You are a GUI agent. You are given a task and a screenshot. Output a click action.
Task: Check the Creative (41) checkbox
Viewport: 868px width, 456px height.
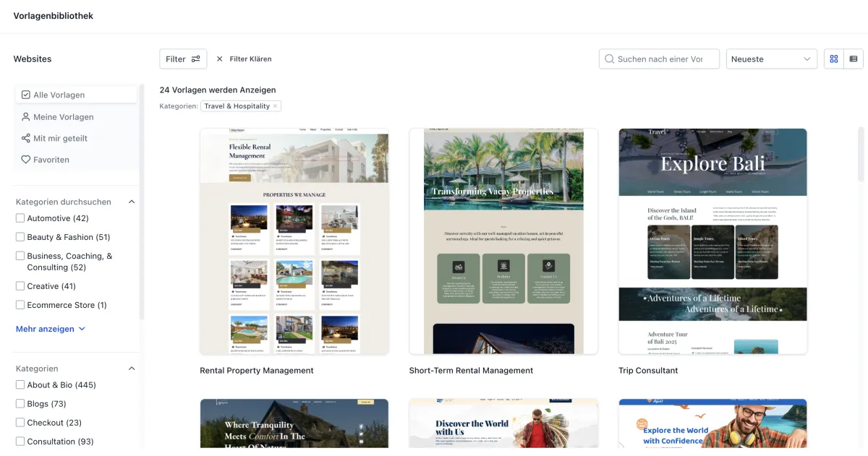20,286
